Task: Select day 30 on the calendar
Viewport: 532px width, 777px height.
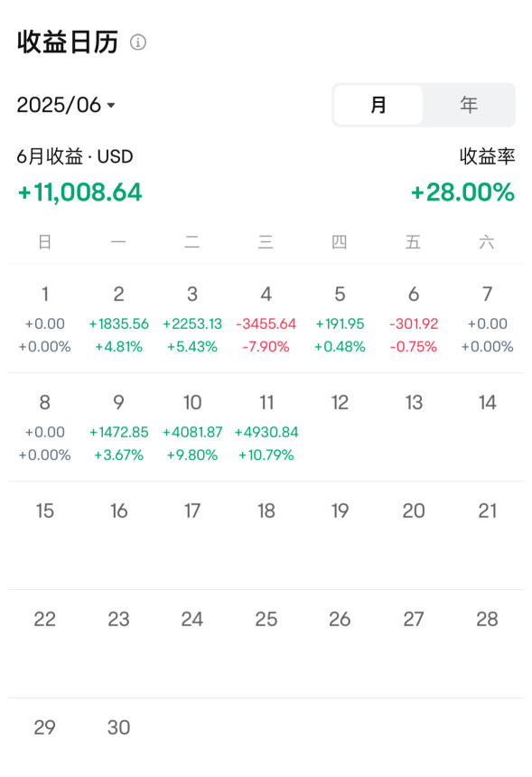Action: [119, 727]
